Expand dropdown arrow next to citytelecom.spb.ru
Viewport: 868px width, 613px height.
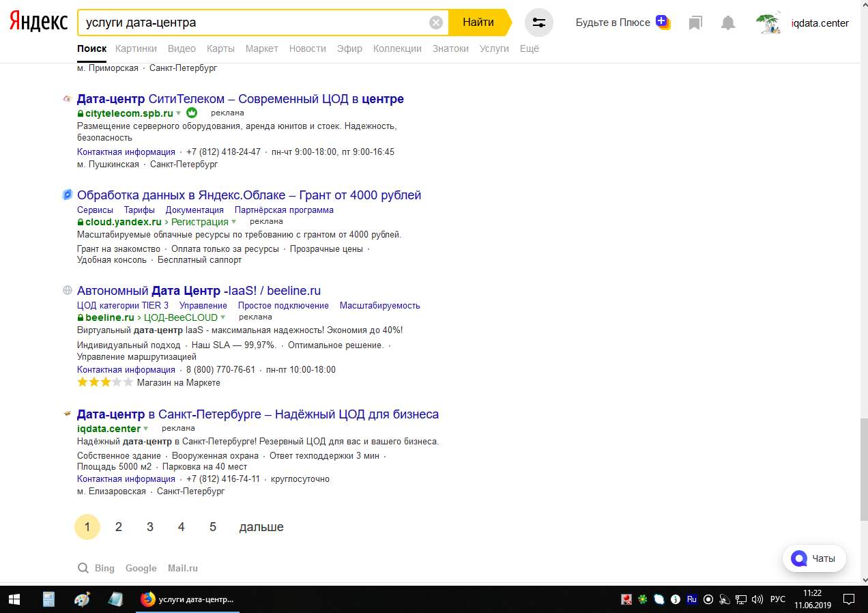(x=179, y=113)
